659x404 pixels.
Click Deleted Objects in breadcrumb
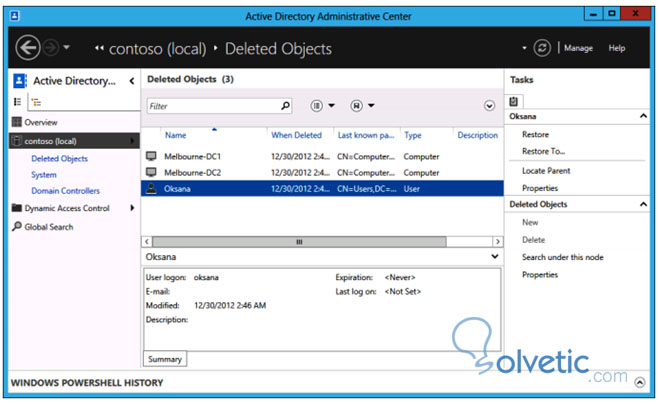tap(278, 49)
